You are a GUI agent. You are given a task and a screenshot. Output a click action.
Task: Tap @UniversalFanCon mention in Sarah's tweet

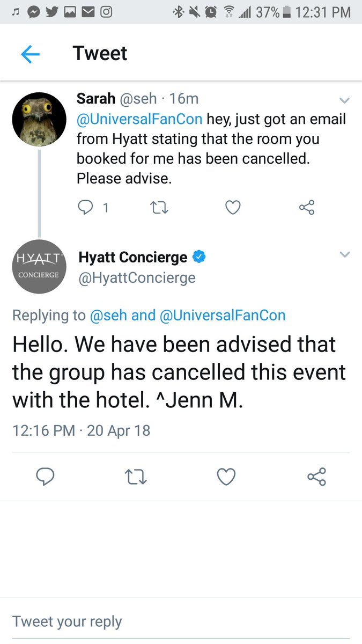click(140, 119)
